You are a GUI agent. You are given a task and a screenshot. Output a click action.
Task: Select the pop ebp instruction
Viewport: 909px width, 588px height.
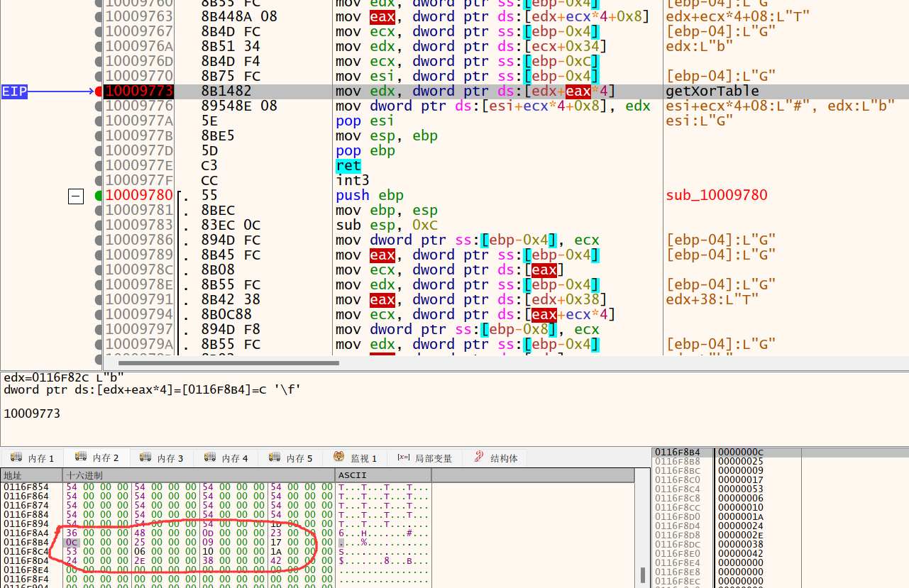[x=365, y=151]
